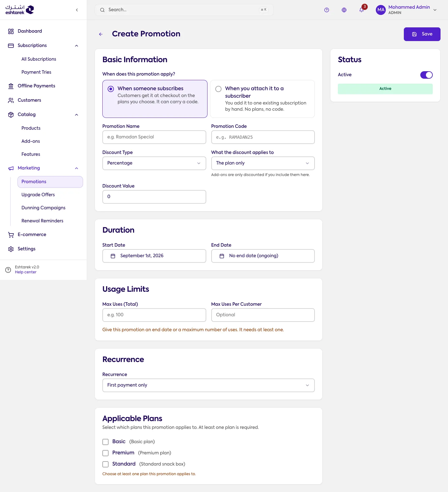The image size is (448, 492).
Task: Check the Premium plan checkbox
Action: pyautogui.click(x=105, y=453)
